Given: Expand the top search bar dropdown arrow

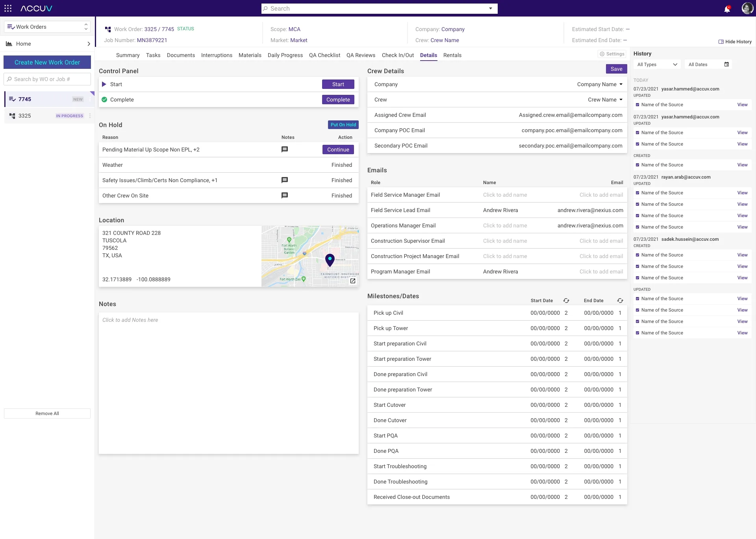Looking at the screenshot, I should click(x=491, y=9).
